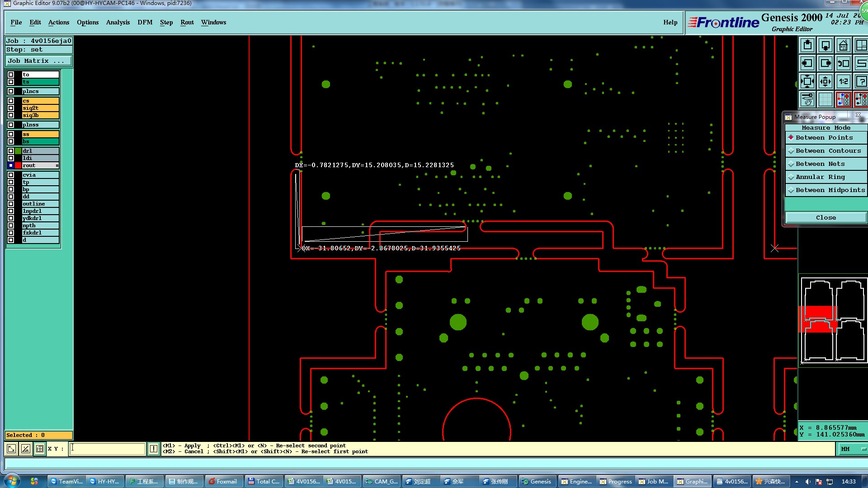
Task: Click the 1:2 zoom ratio icon
Action: [844, 81]
